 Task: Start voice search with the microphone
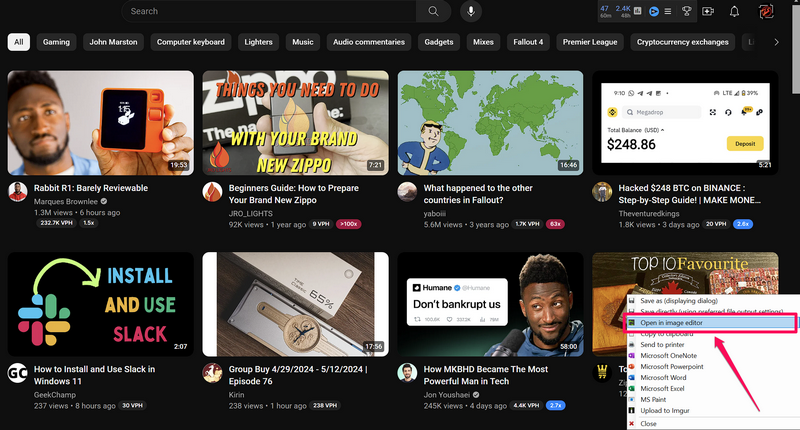coord(471,11)
